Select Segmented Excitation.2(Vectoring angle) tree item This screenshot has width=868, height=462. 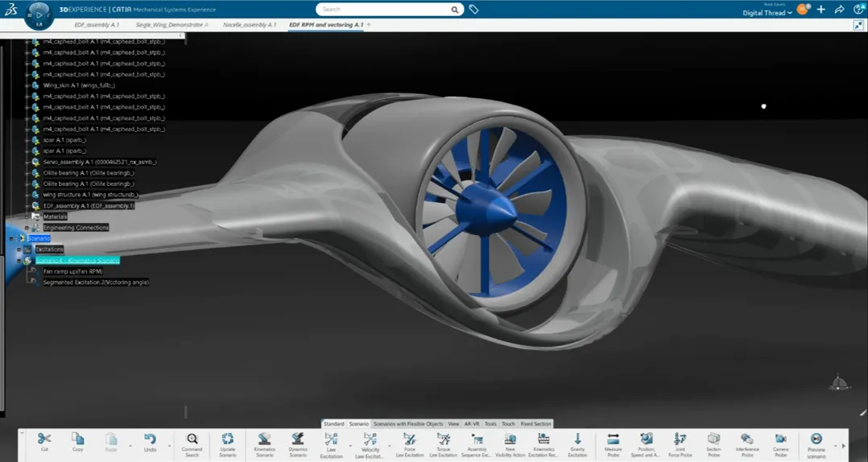(96, 283)
